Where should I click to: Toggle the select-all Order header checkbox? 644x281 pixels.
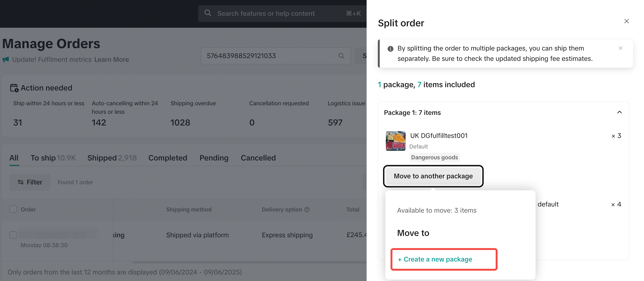coord(13,209)
